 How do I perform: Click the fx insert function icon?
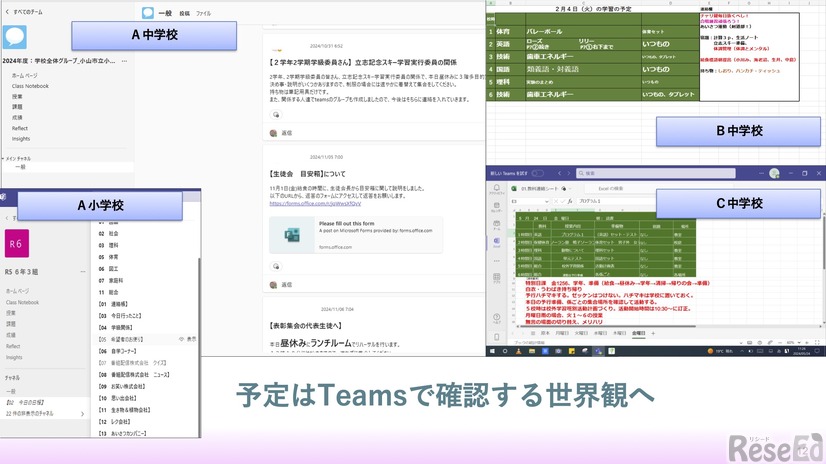pyautogui.click(x=570, y=201)
